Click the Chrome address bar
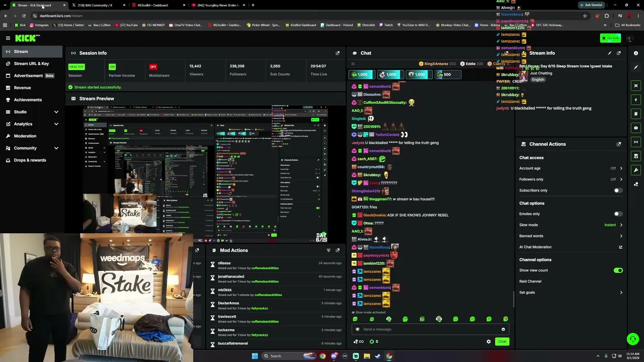Image resolution: width=644 pixels, height=362 pixels. [307, 16]
